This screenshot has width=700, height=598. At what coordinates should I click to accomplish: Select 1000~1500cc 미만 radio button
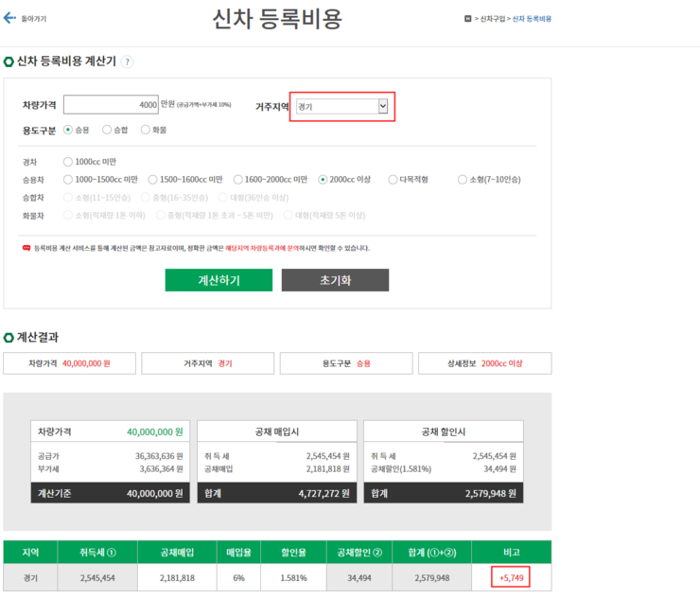(67, 179)
